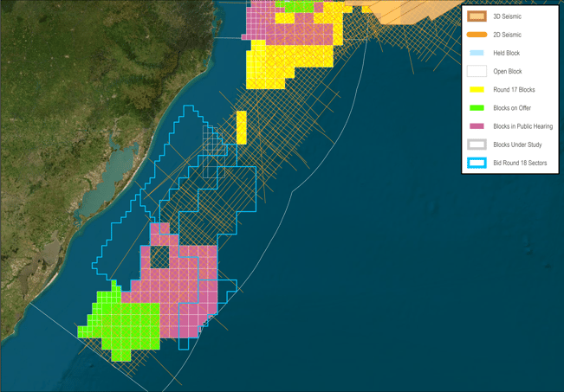Click the 2D Seismic orange legend symbol

tap(476, 35)
